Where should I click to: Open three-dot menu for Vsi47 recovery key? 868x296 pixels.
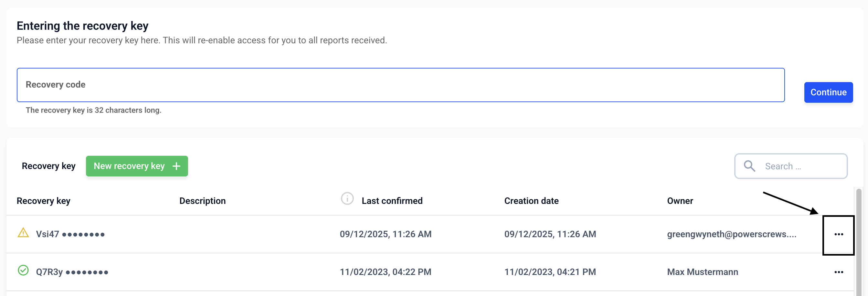point(838,234)
